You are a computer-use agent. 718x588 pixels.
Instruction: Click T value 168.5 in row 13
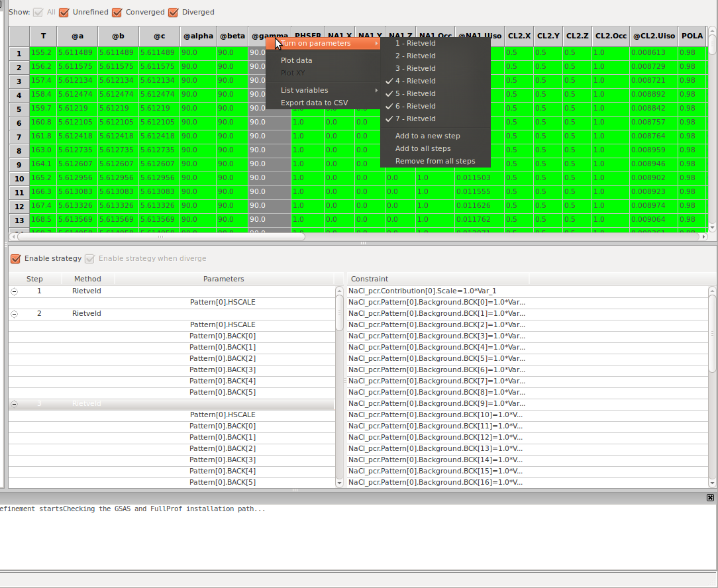(43, 219)
